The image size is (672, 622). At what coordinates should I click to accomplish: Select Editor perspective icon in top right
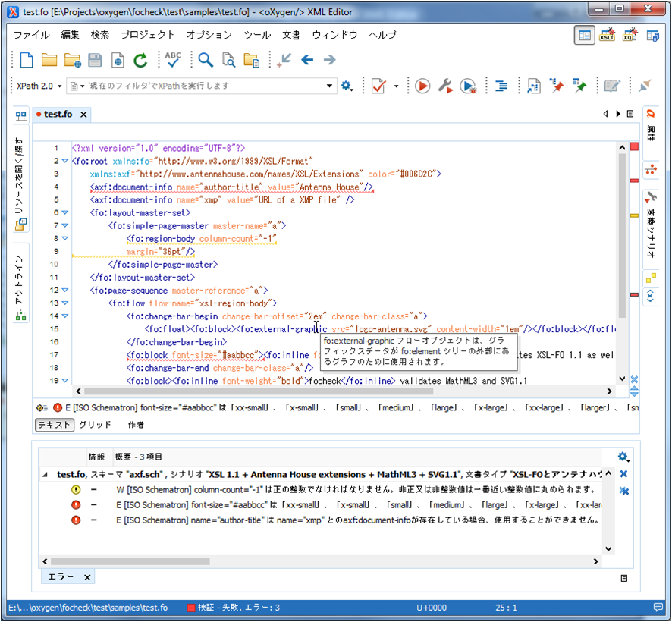pos(584,35)
